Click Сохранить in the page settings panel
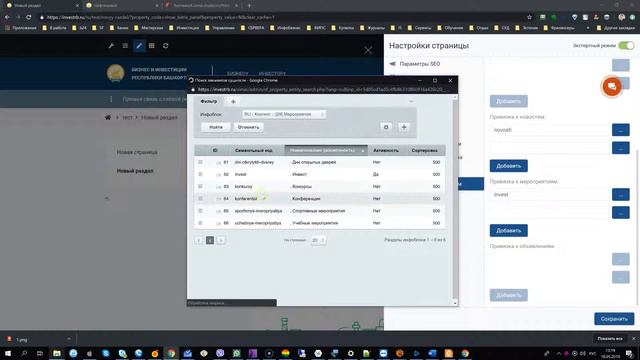Image resolution: width=640 pixels, height=360 pixels. (x=614, y=319)
